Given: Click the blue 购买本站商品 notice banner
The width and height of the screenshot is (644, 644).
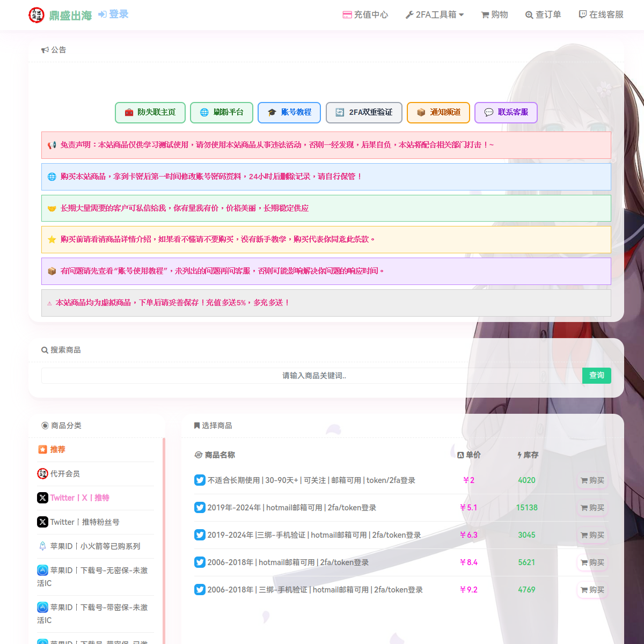Looking at the screenshot, I should click(326, 177).
